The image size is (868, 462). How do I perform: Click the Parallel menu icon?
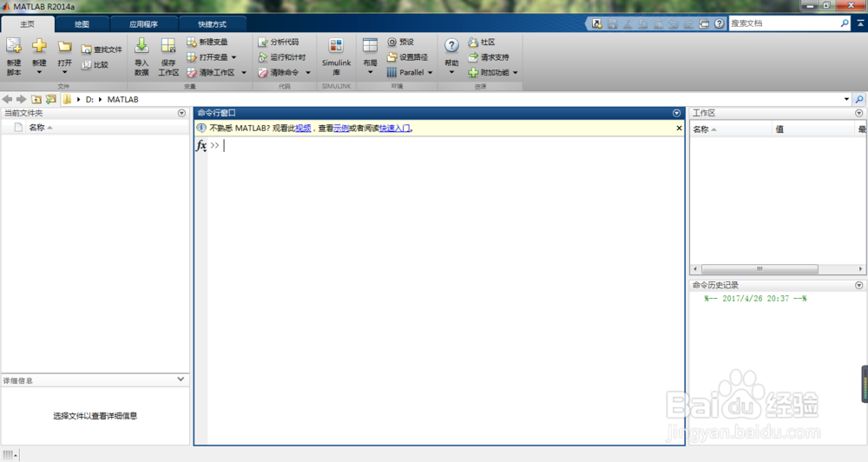click(x=392, y=73)
